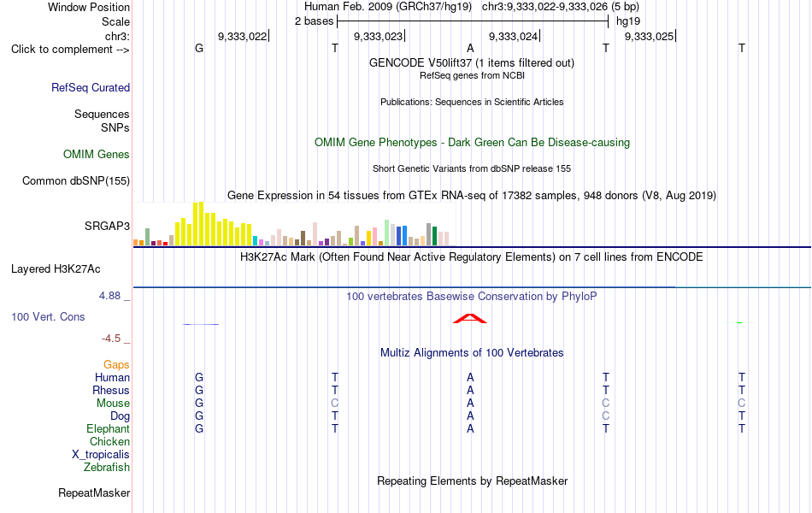
Task: Click the G base in the Human alignment row
Action: coord(199,377)
